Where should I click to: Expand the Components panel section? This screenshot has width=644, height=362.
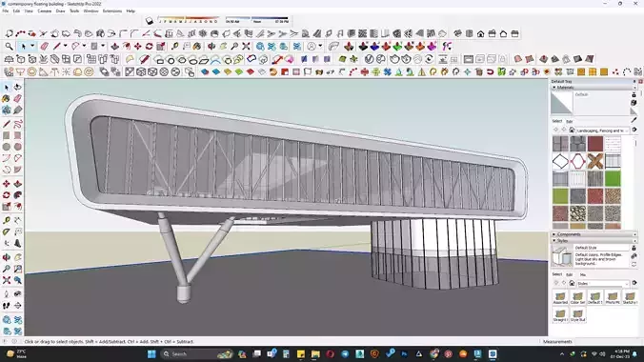pyautogui.click(x=554, y=234)
